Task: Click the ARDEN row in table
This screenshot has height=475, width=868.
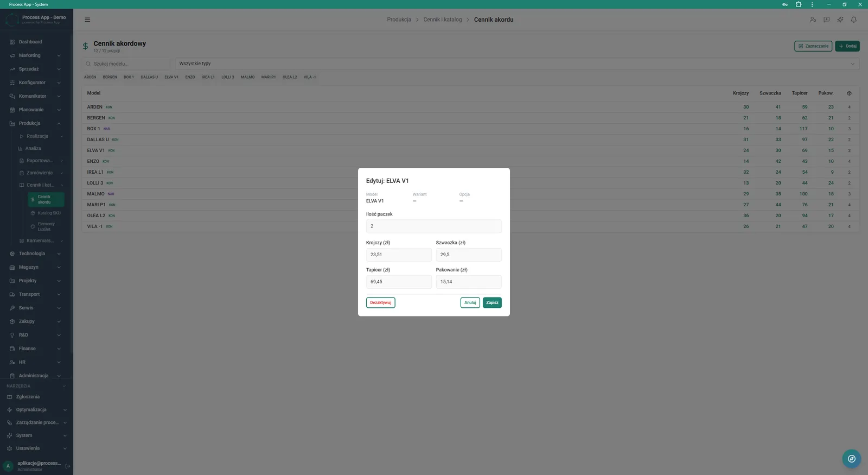Action: [470, 107]
